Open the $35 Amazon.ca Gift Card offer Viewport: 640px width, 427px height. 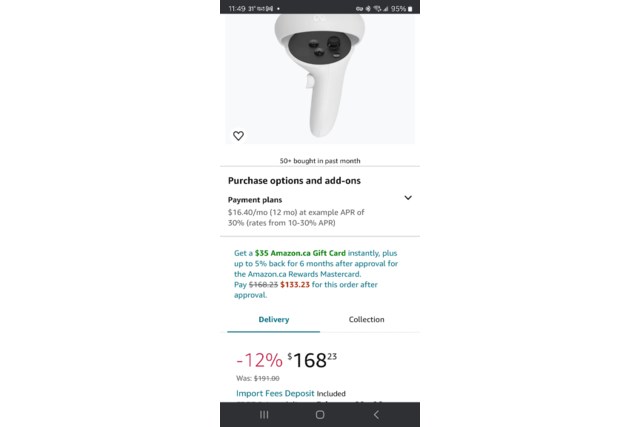pyautogui.click(x=300, y=253)
